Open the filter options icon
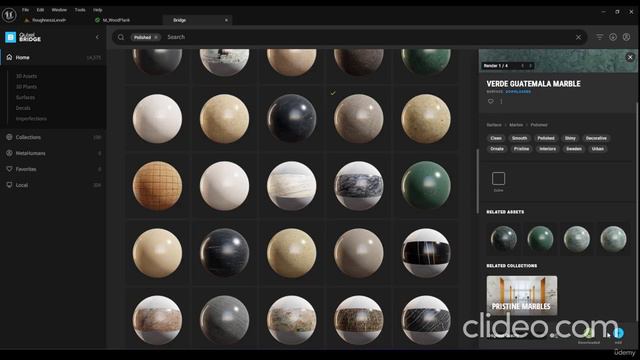This screenshot has height=360, width=640. coord(599,37)
